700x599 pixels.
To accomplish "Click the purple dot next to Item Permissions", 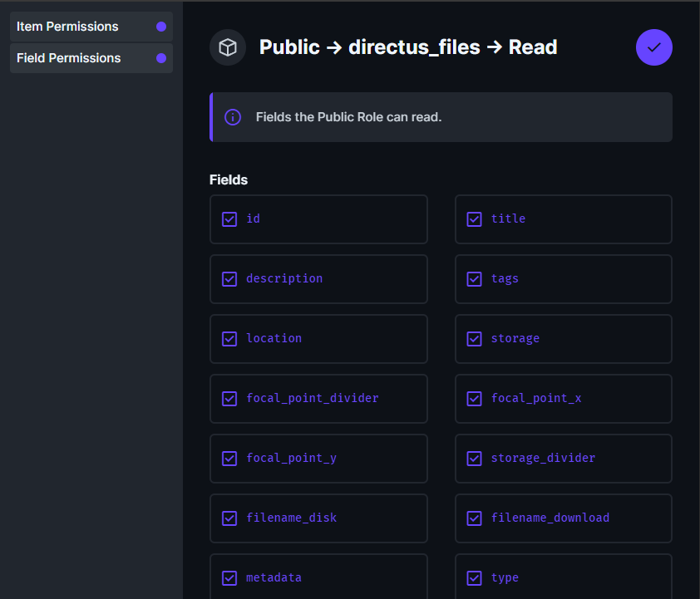I will click(x=163, y=27).
